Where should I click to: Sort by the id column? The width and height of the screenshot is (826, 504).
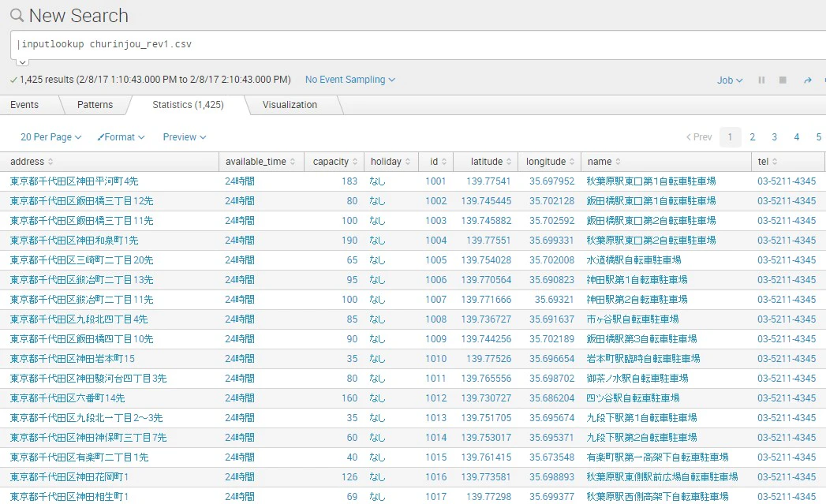point(439,162)
